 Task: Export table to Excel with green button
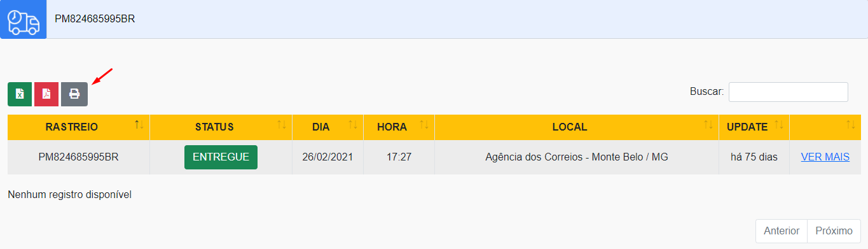(20, 94)
